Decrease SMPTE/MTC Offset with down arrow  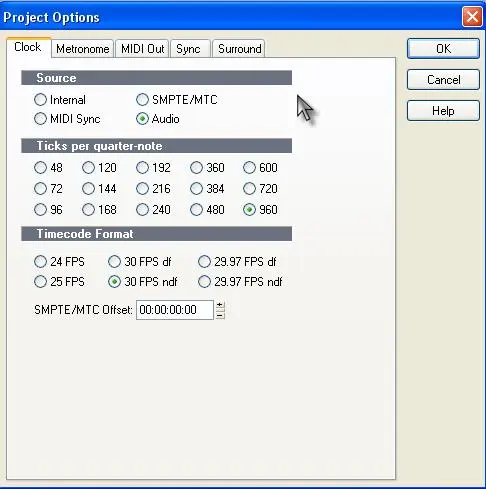coord(220,315)
